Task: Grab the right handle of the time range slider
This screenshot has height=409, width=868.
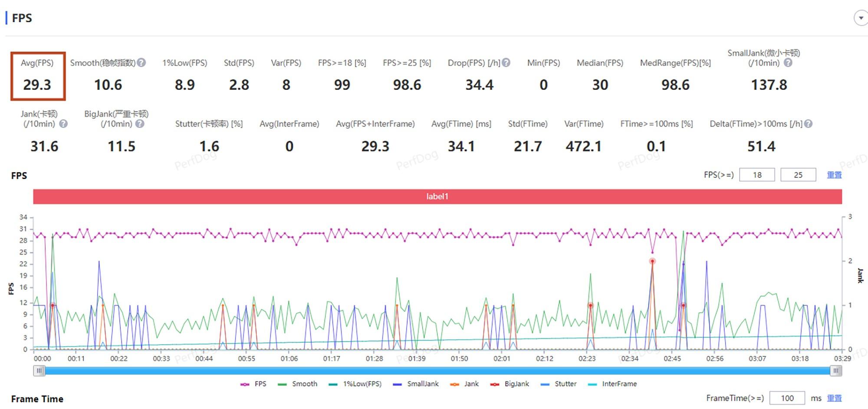Action: pyautogui.click(x=836, y=371)
